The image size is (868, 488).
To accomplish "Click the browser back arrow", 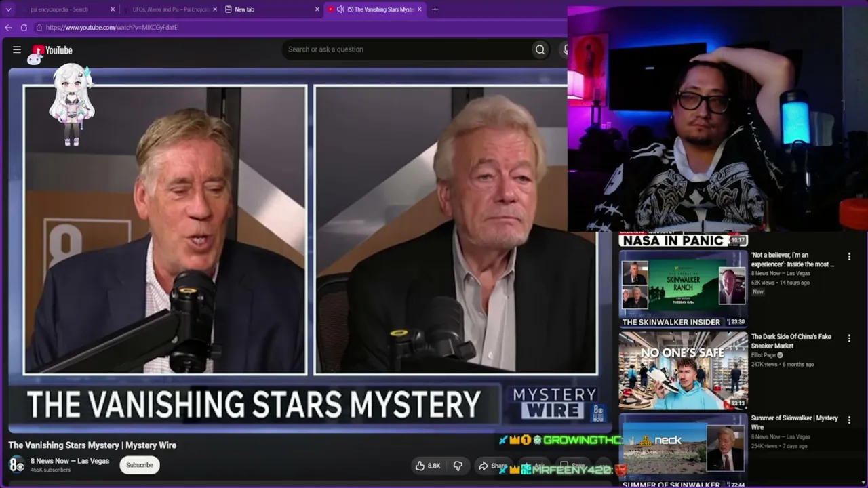I will [8, 28].
